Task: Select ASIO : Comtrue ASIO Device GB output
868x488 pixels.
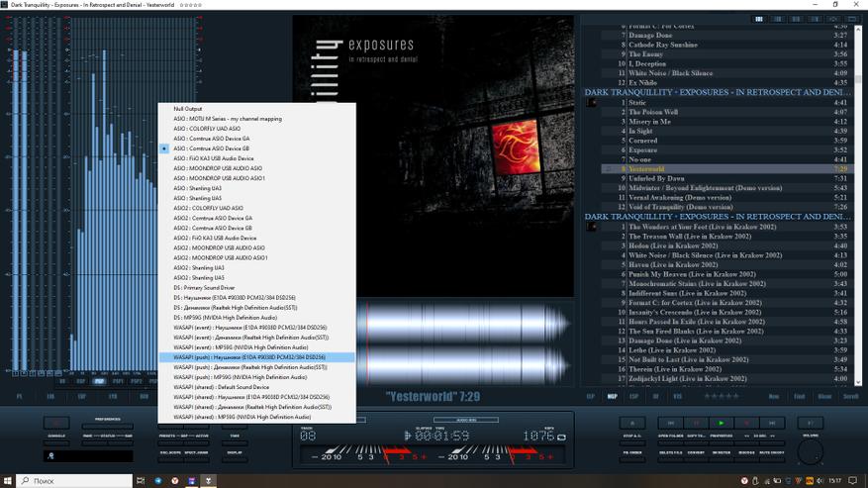Action: click(213, 148)
